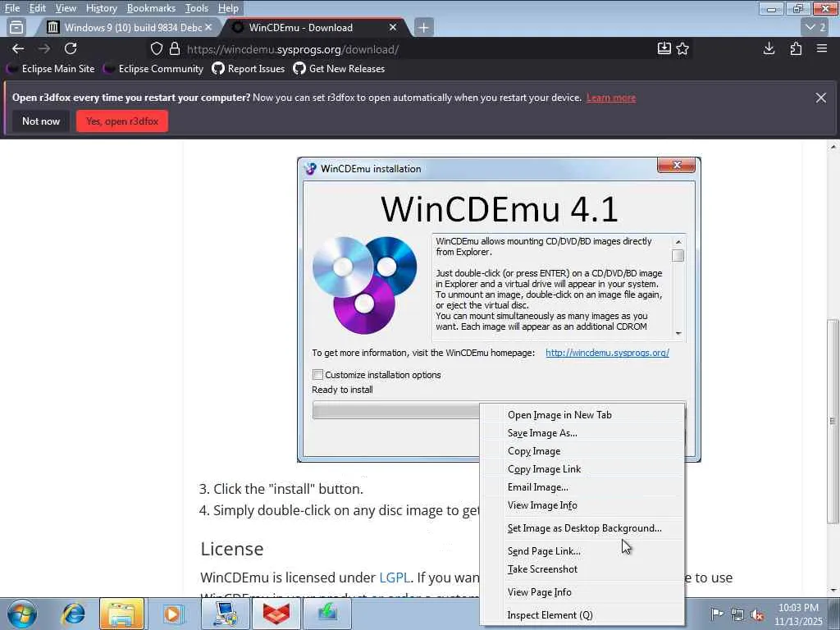Select Copy Image Link
The width and height of the screenshot is (840, 630).
click(x=582, y=468)
